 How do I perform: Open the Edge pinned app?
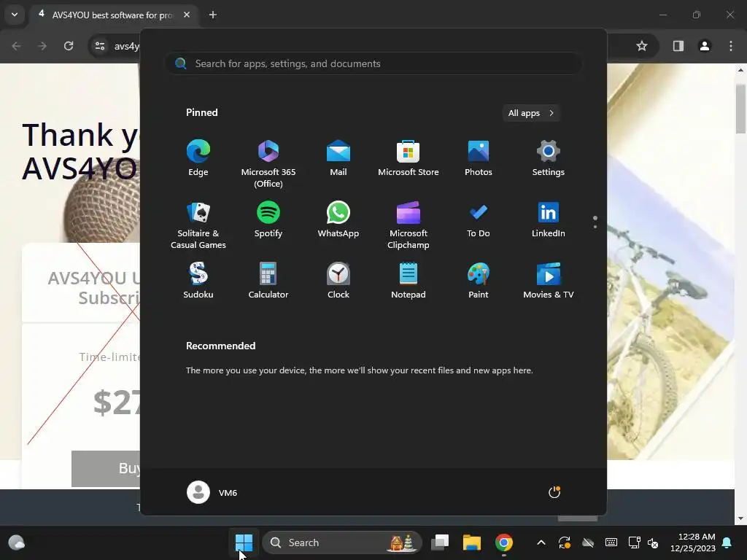[198, 158]
